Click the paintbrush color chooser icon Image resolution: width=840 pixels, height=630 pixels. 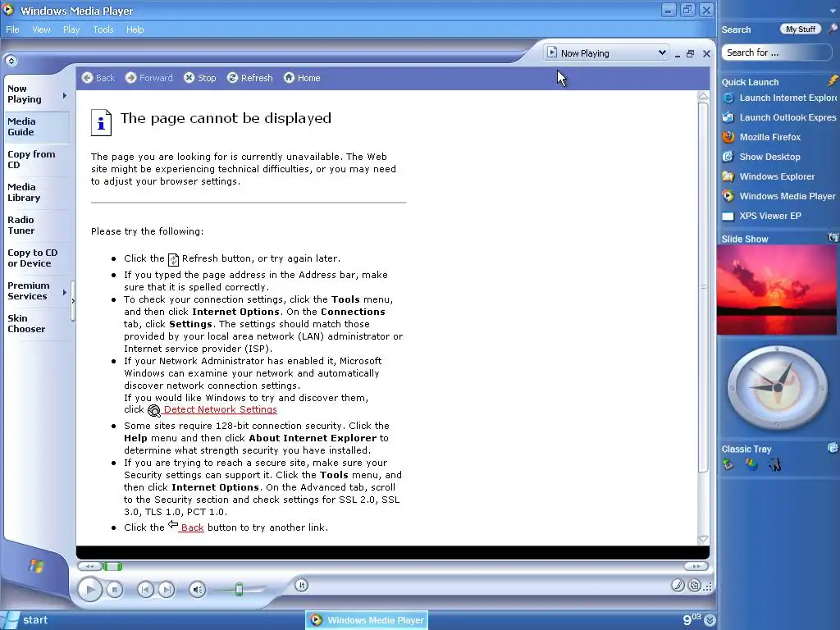click(x=678, y=586)
